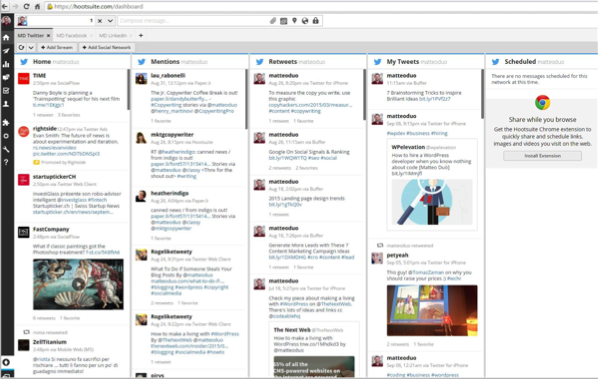Screen dimensions: 598x379
Task: Clear selected profiles with the X button
Action: point(100,21)
